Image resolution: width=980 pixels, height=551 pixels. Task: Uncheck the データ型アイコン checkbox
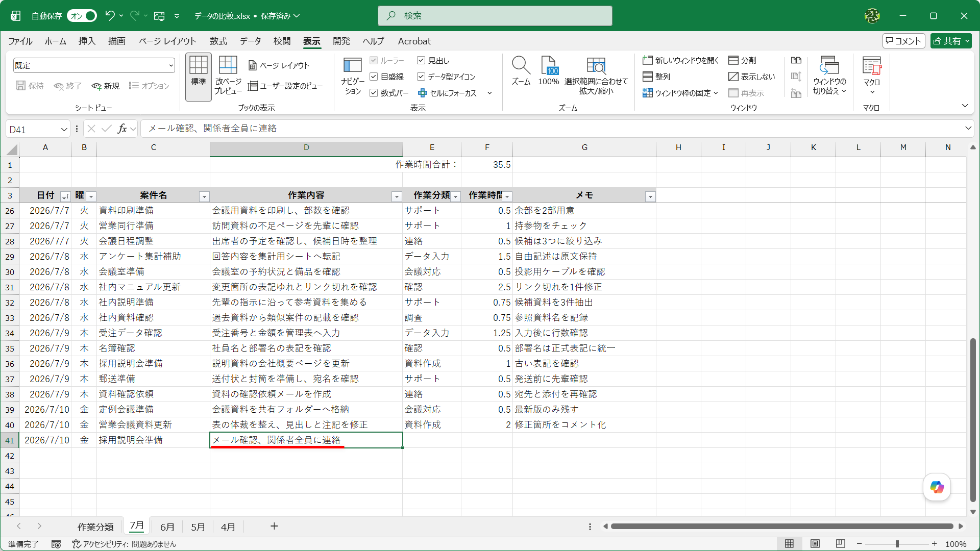(421, 77)
